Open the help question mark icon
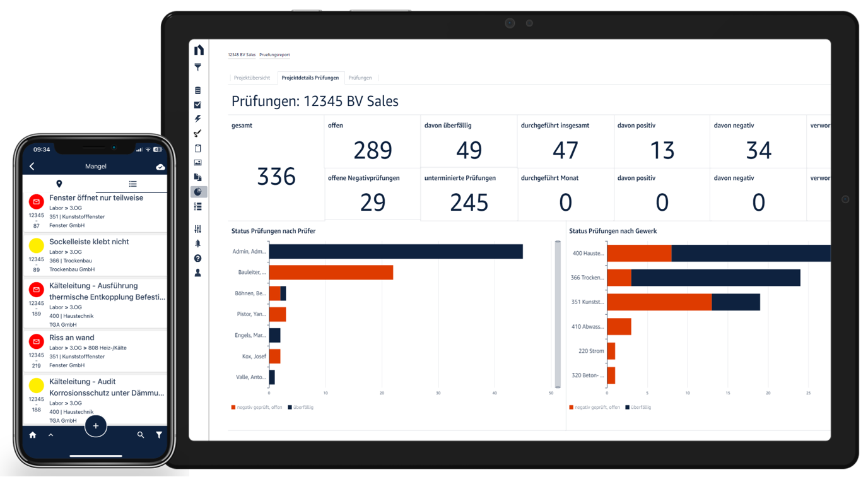 coord(198,258)
